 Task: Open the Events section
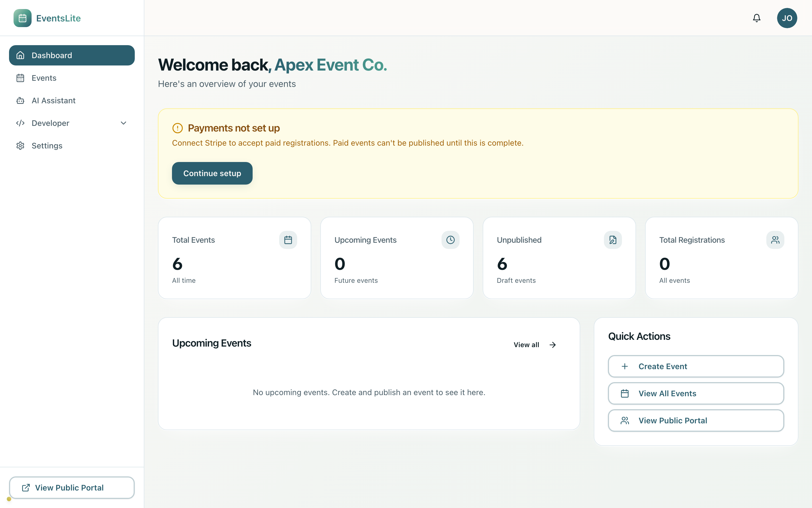(72, 78)
